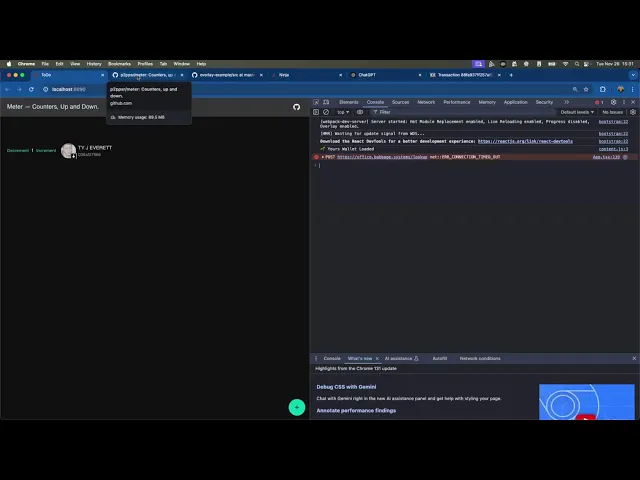Open drawer three-dot menu beside Console
The image size is (640, 480).
coord(316,358)
